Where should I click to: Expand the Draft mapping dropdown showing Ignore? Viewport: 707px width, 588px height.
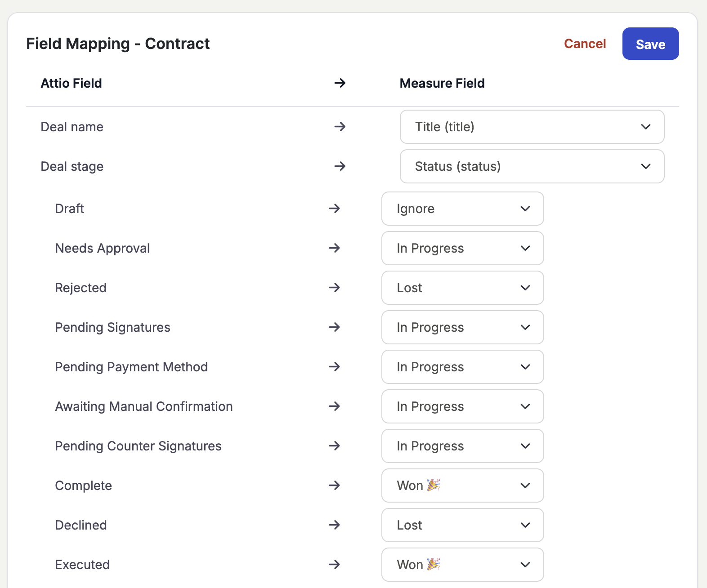[462, 209]
